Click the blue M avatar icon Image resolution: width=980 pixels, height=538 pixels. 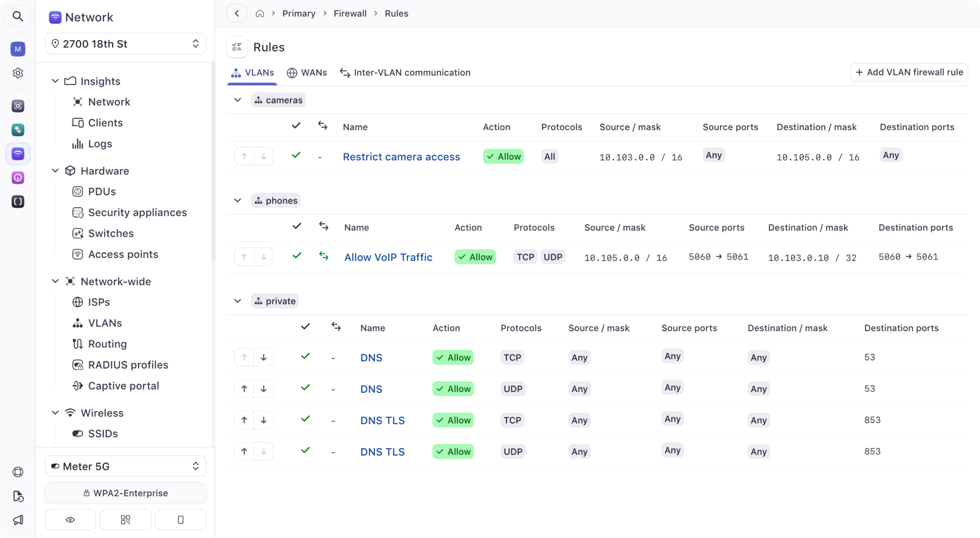18,49
